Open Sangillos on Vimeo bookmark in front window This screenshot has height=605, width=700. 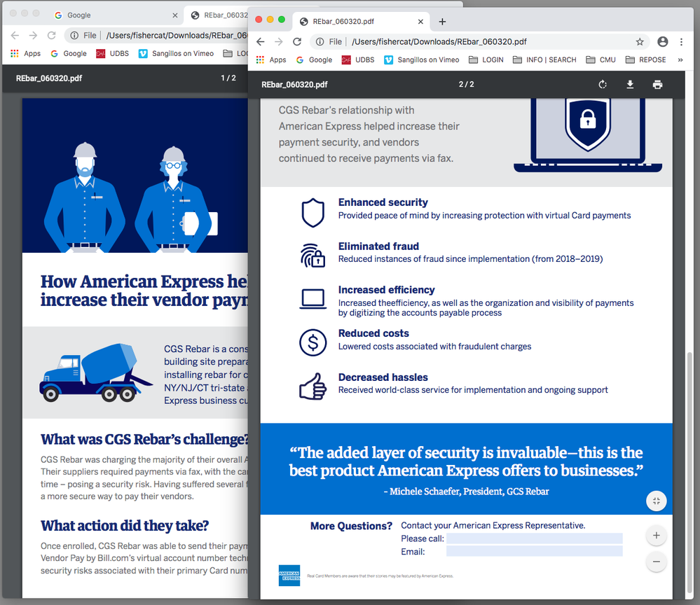pyautogui.click(x=422, y=60)
